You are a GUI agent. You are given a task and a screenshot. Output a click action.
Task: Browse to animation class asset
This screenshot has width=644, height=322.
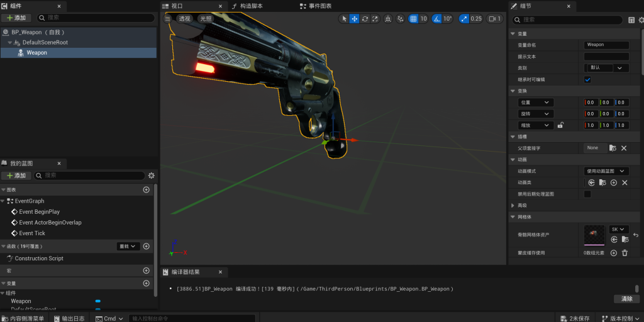602,182
